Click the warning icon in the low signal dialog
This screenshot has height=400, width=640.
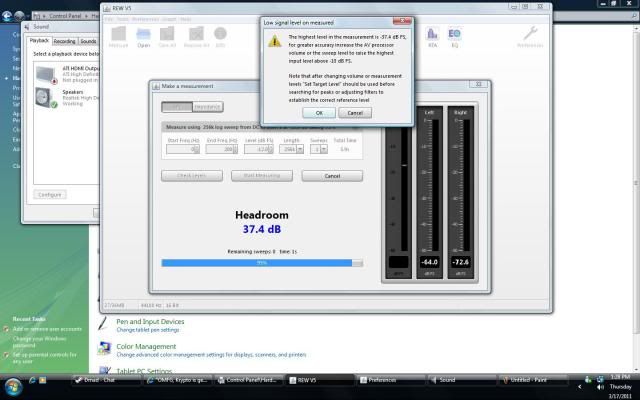275,41
